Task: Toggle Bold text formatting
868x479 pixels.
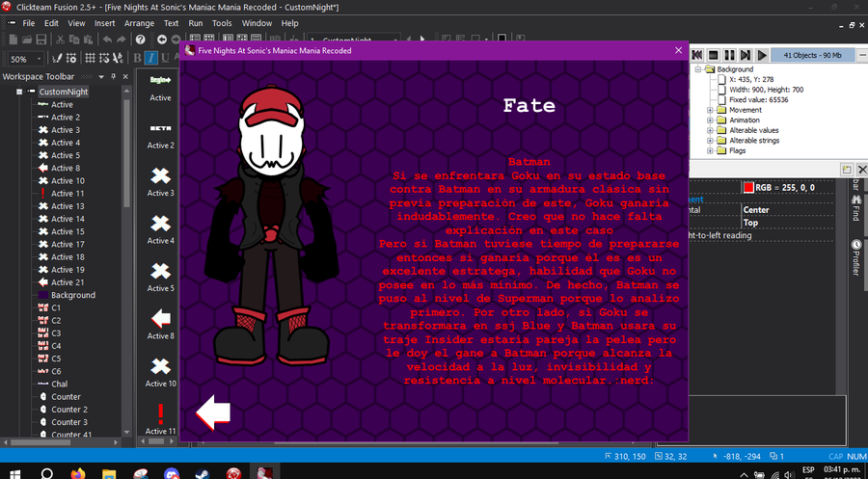Action: (x=137, y=58)
